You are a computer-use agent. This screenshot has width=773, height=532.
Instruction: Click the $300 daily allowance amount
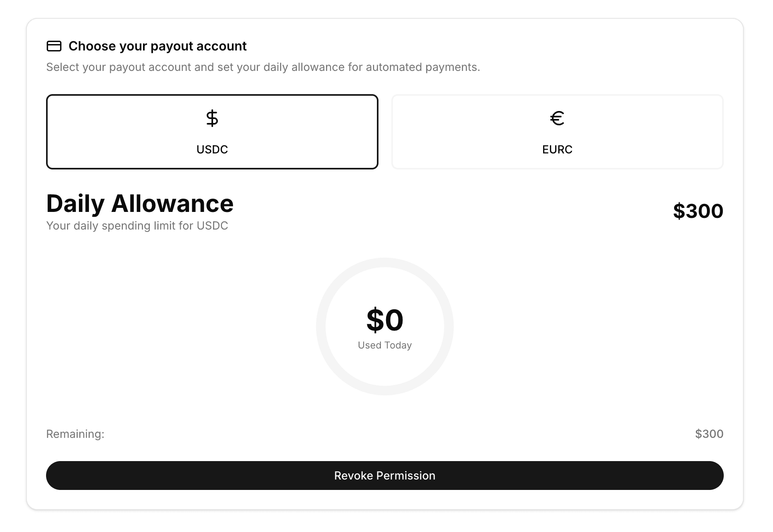point(698,211)
